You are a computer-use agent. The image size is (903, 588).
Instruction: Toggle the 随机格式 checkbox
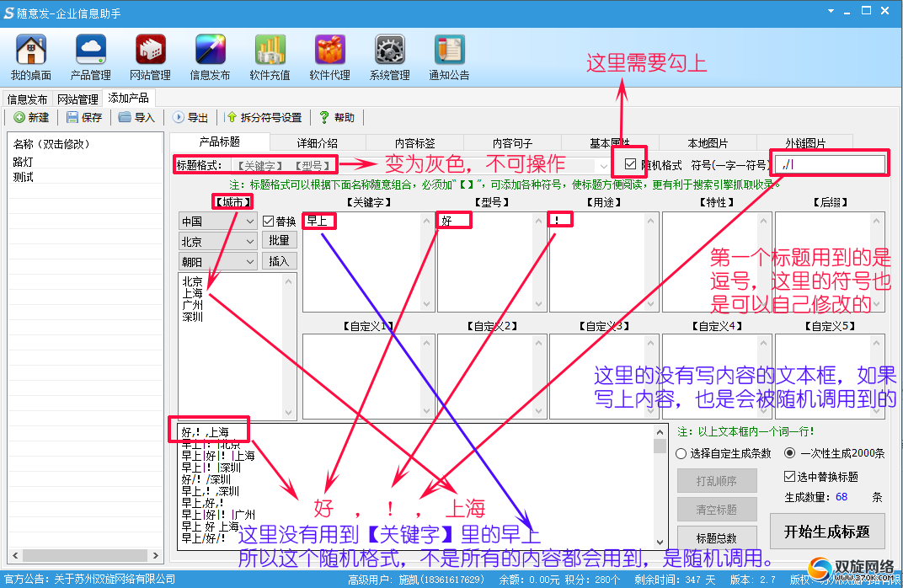(631, 164)
